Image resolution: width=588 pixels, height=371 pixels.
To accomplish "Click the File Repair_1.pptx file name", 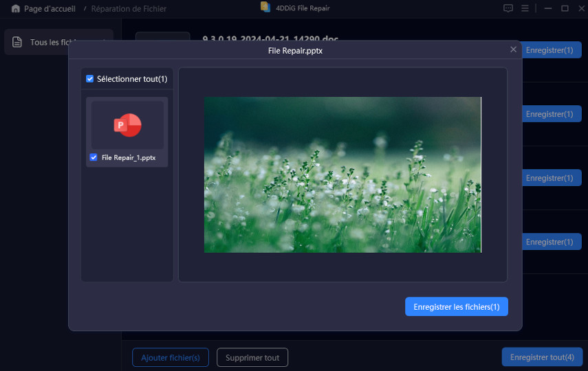I will [129, 158].
